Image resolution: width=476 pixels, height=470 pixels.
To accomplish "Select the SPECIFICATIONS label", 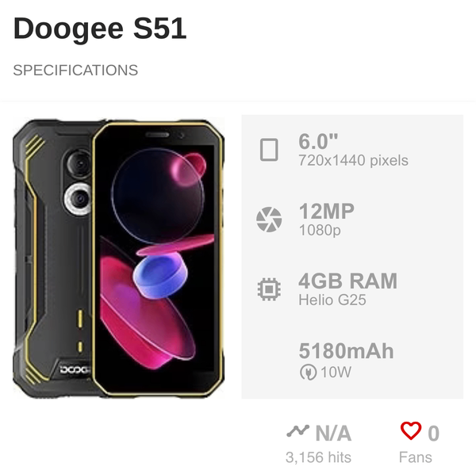I will tap(75, 70).
